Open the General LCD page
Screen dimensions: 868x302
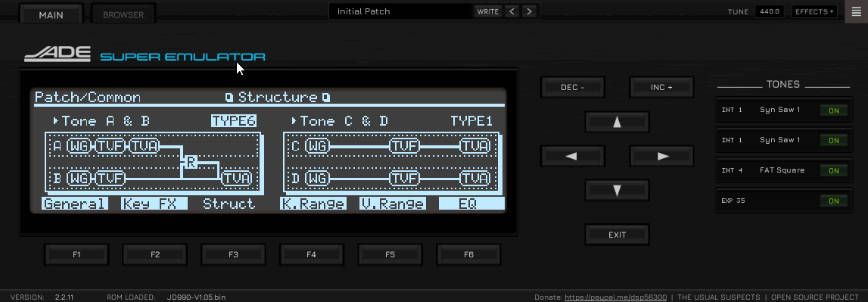(x=75, y=204)
